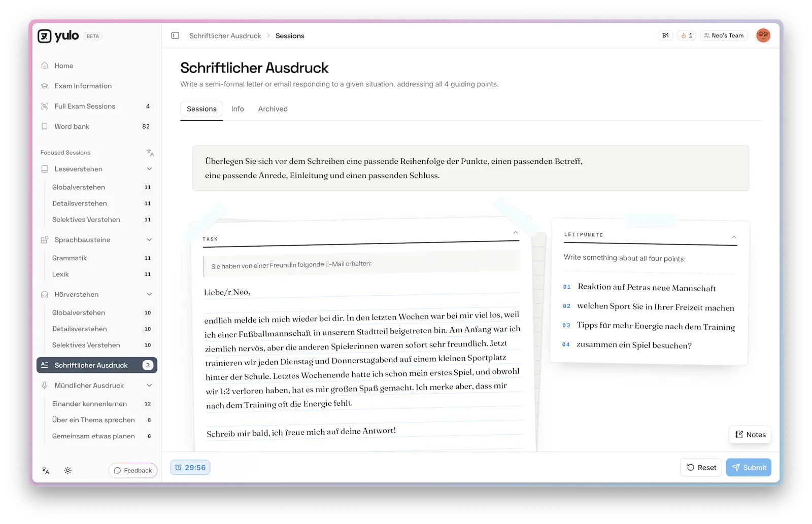The width and height of the screenshot is (812, 524).
Task: Select Globalverstehen under Leseverstehen
Action: pos(101,187)
